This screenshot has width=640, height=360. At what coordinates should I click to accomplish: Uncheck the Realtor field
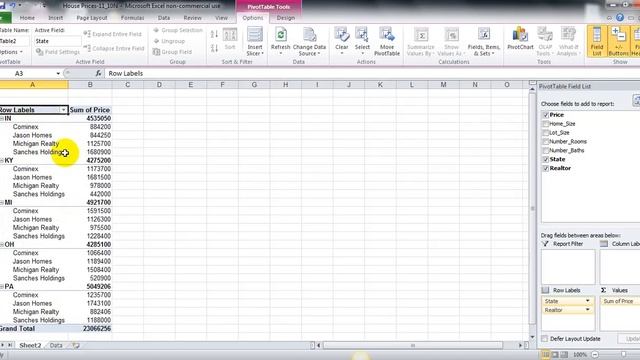[546, 168]
